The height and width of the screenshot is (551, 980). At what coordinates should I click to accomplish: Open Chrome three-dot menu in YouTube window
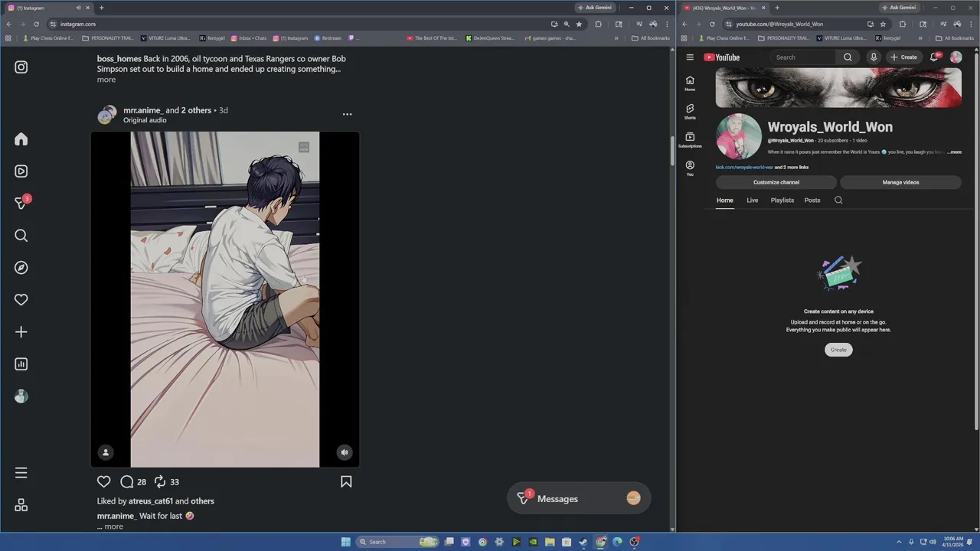[972, 24]
